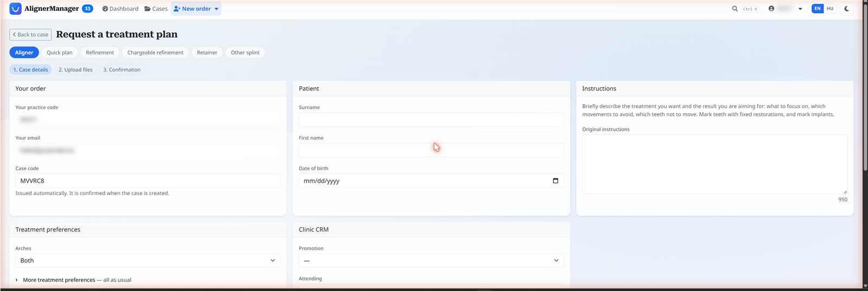Open the date picker calendar icon

point(556,180)
